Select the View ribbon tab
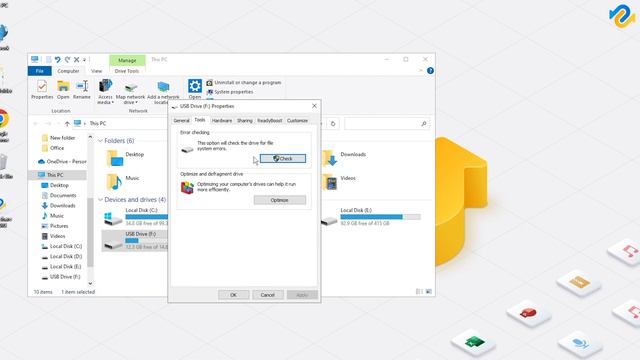Image resolution: width=640 pixels, height=360 pixels. (96, 71)
